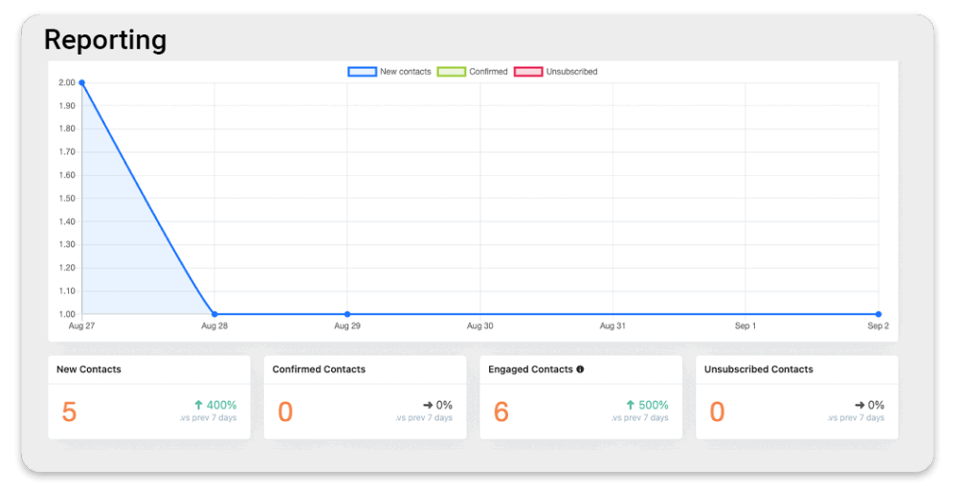Select the Sep 2 data point
Viewport: 980px width, 490px height.
point(878,314)
